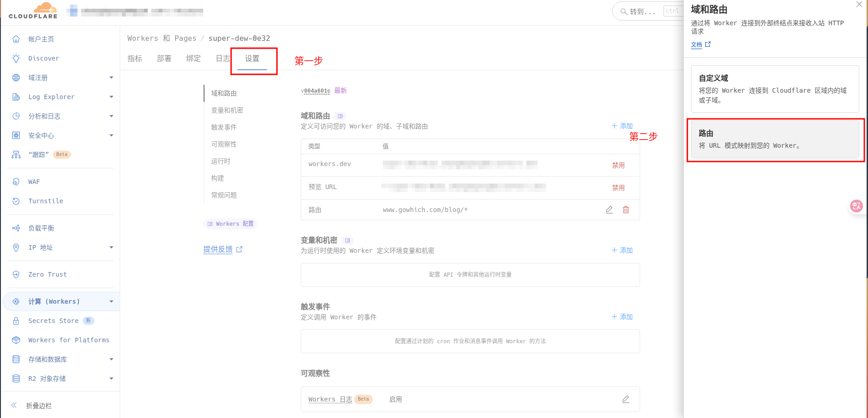Click the 分析和日志 chart icon
Screen dimensions: 868x418
(16, 116)
